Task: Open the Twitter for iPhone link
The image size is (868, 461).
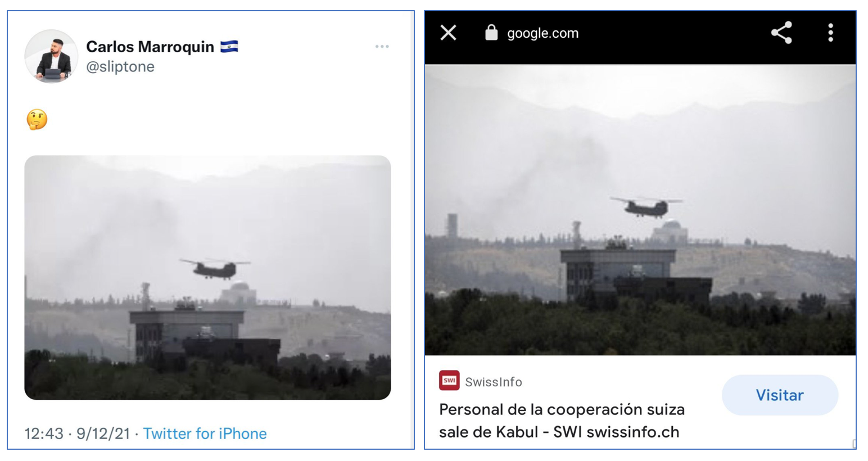Action: [205, 433]
